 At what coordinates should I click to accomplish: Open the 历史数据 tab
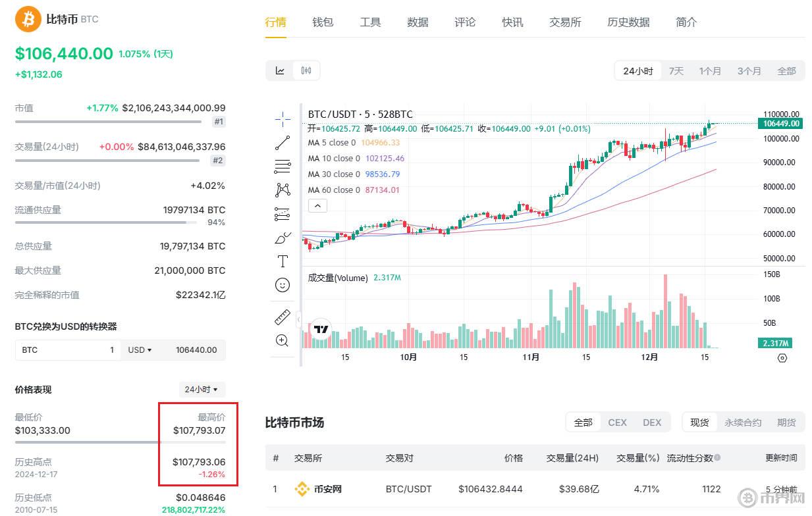coord(628,22)
